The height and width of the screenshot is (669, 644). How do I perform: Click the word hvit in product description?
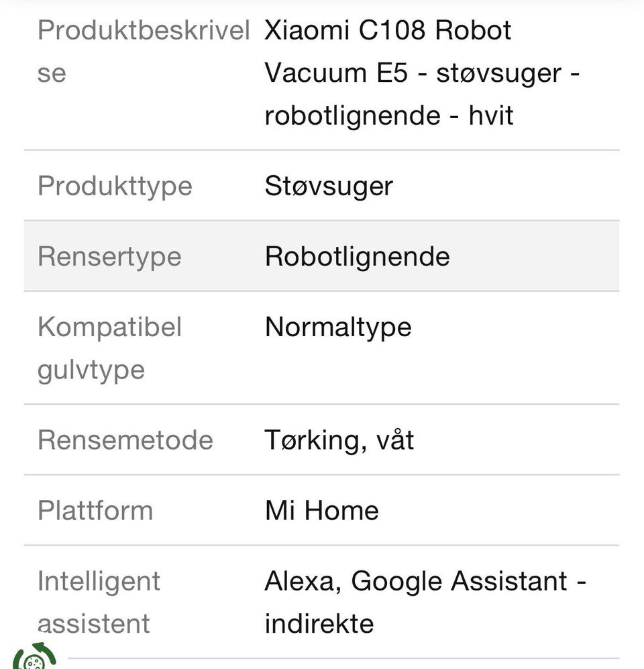(x=490, y=115)
